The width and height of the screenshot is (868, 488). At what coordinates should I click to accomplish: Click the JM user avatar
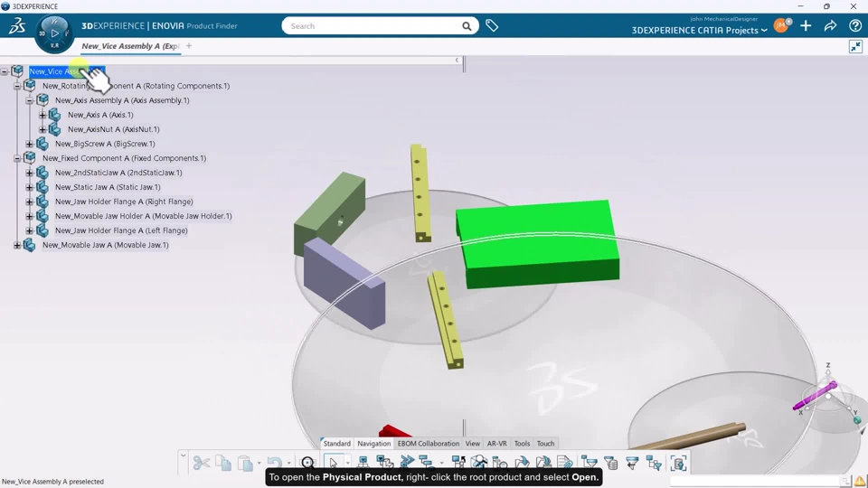pos(781,25)
